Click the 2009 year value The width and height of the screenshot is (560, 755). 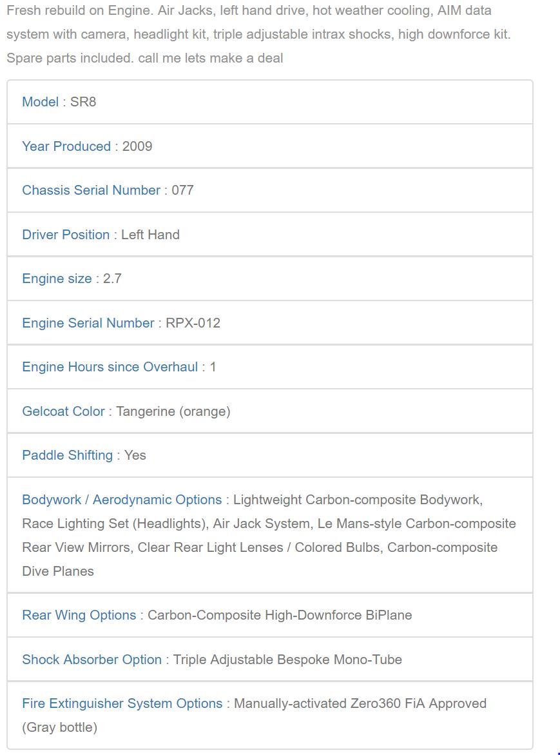[137, 146]
